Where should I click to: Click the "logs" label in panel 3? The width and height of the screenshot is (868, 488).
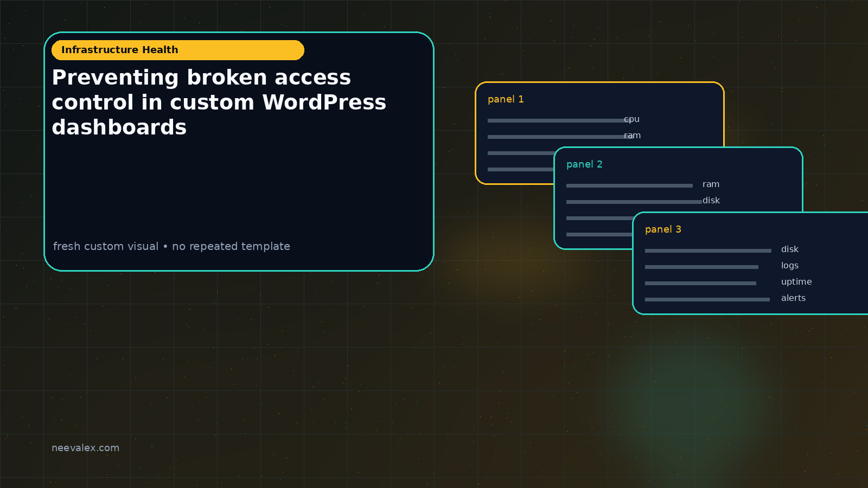point(790,266)
